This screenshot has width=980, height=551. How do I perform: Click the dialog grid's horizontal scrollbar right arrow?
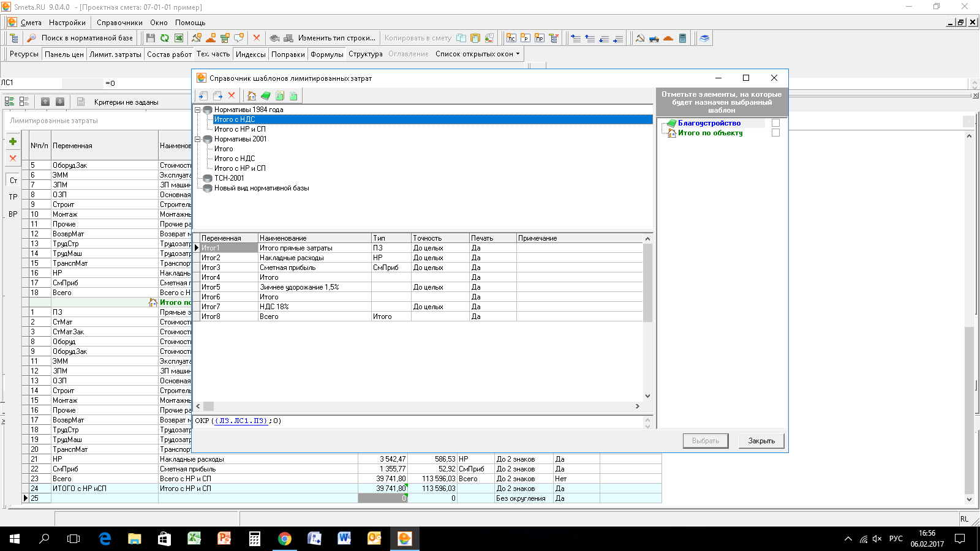tap(638, 406)
